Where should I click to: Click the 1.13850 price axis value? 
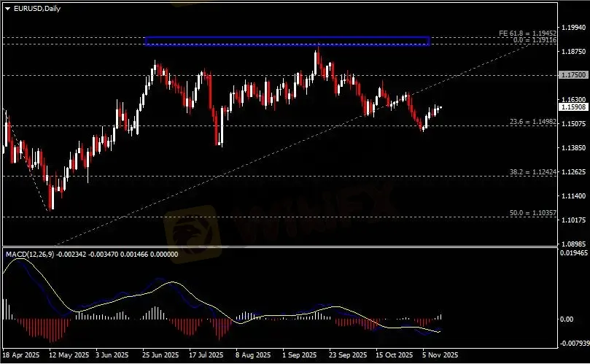click(x=573, y=148)
